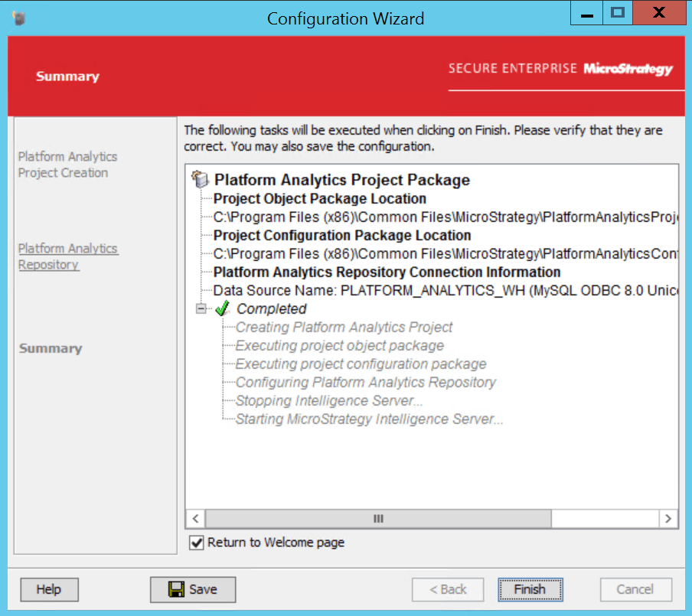Click the Help button
The image size is (692, 616).
pyautogui.click(x=49, y=589)
